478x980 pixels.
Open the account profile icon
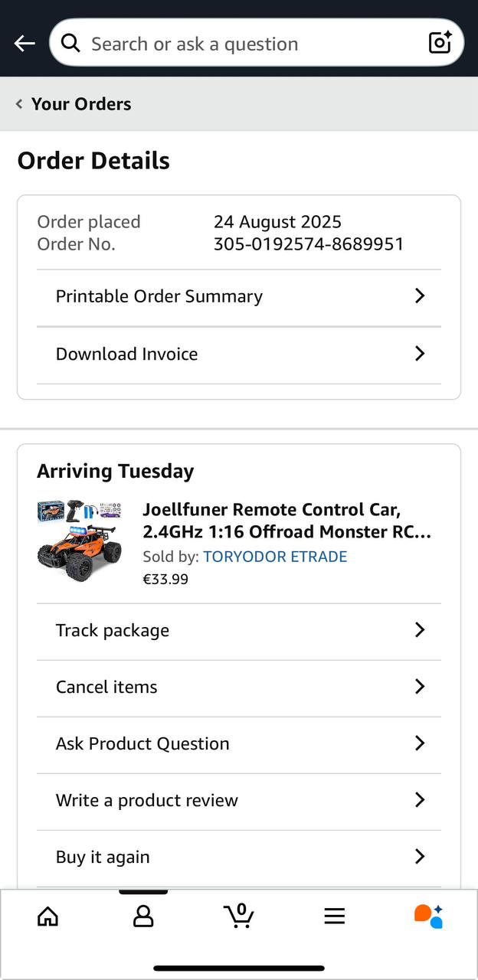pos(143,916)
